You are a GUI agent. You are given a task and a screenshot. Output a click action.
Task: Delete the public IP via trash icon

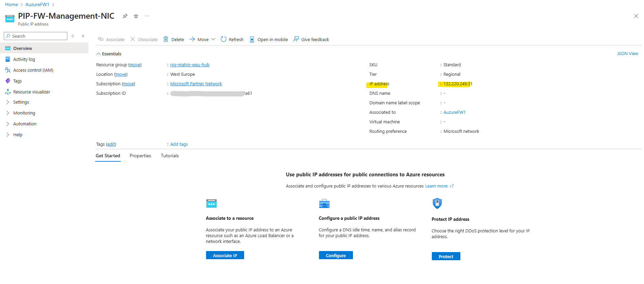pos(166,39)
